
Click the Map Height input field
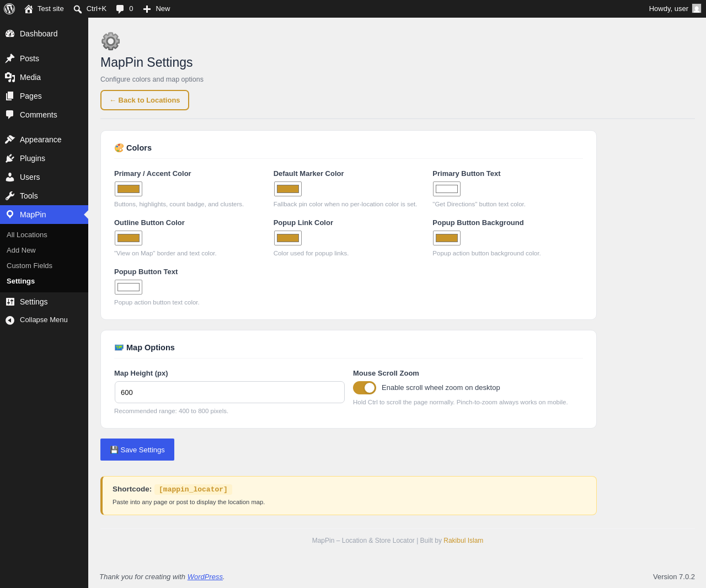[229, 392]
